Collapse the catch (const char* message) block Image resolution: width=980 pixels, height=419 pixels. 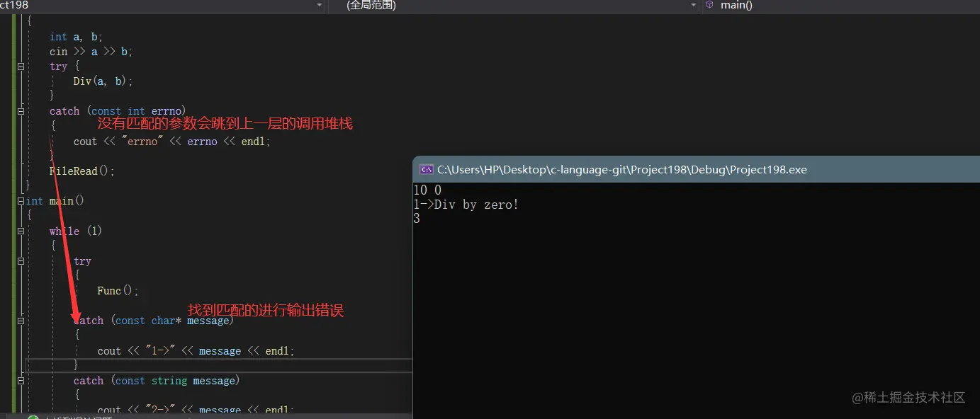click(21, 321)
